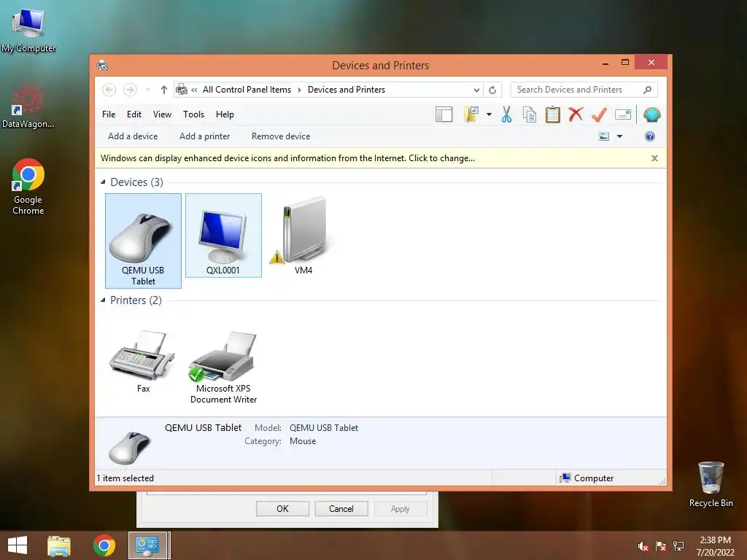Go up one level with Up arrow

[x=164, y=90]
